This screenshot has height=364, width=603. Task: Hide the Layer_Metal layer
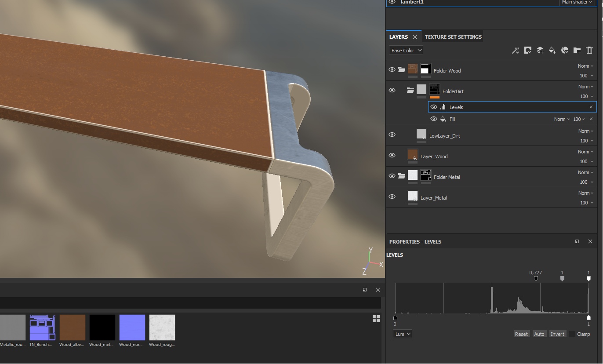392,197
